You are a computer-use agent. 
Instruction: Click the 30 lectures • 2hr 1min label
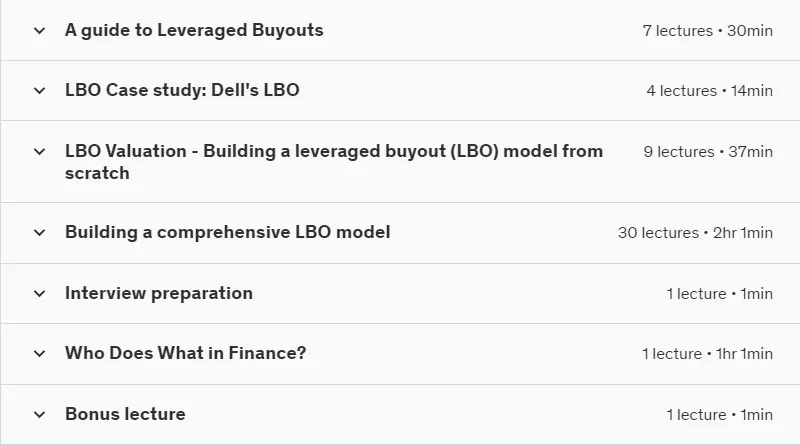click(695, 233)
